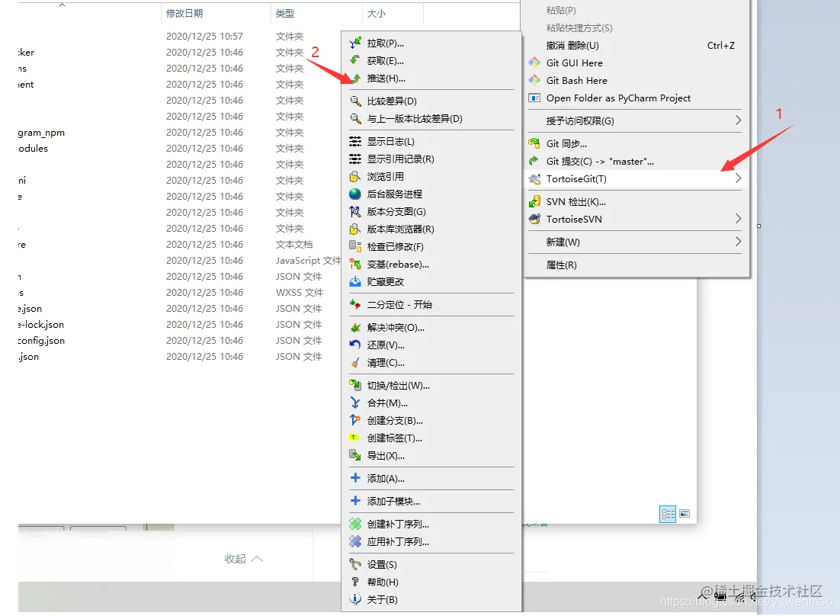
Task: Open Git Bash Here
Action: 575,80
